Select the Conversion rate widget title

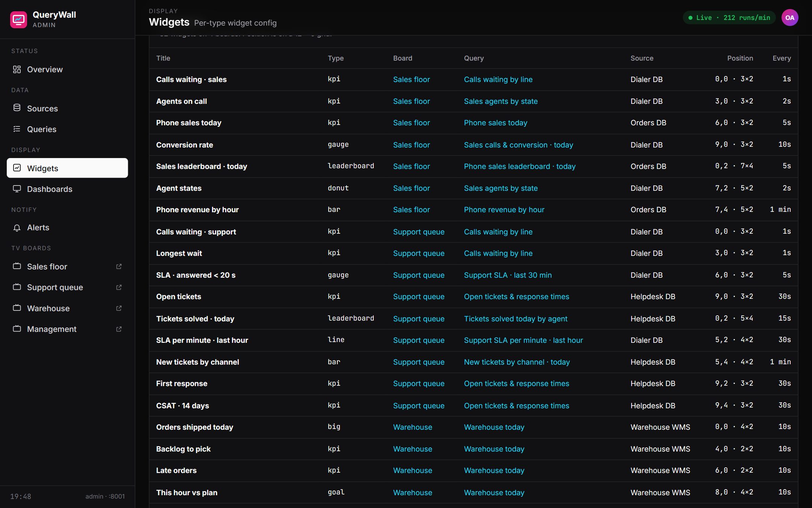184,145
